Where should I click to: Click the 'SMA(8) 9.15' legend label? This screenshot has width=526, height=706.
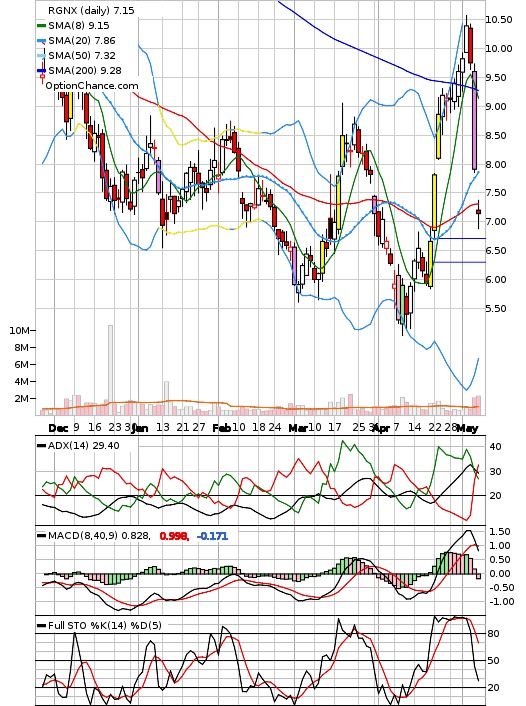79,26
